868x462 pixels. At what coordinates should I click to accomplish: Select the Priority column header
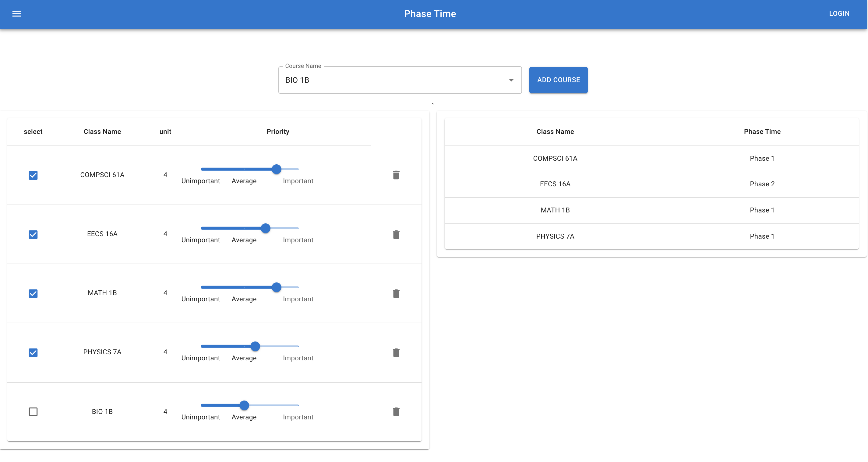pos(277,131)
